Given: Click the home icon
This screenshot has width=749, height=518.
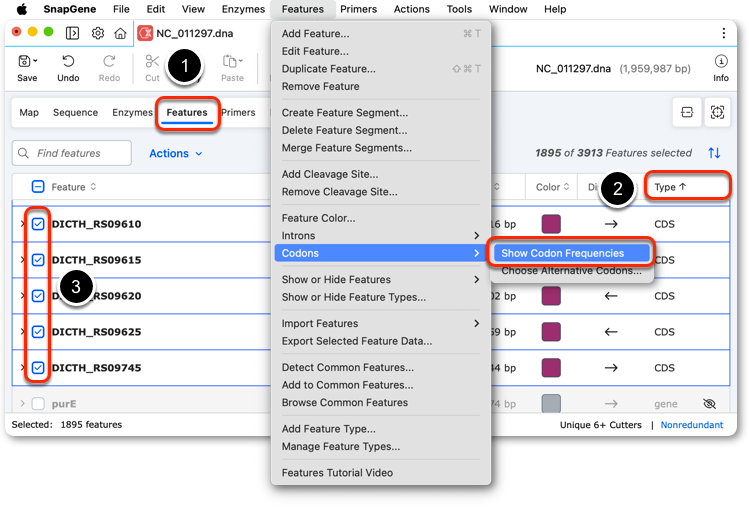Looking at the screenshot, I should pos(120,33).
